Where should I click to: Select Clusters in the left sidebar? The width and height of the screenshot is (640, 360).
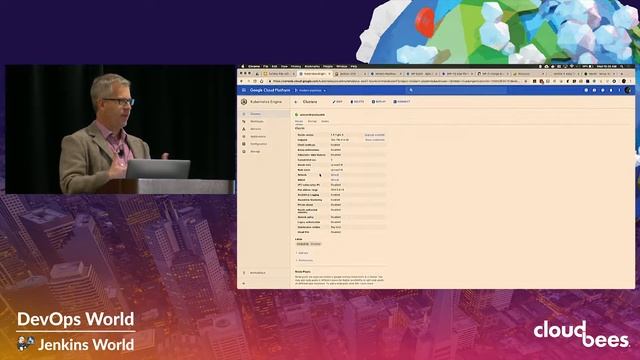[265, 114]
